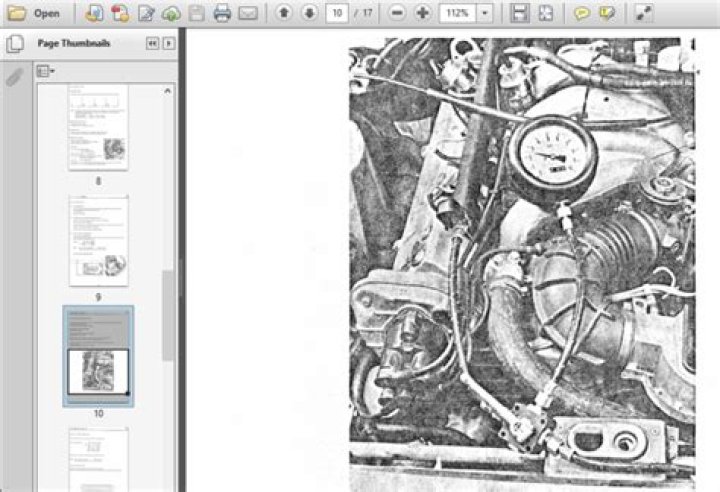Click the thumbnails panel vertical scrollbar
Screen dimensions: 720x492
click(x=168, y=315)
